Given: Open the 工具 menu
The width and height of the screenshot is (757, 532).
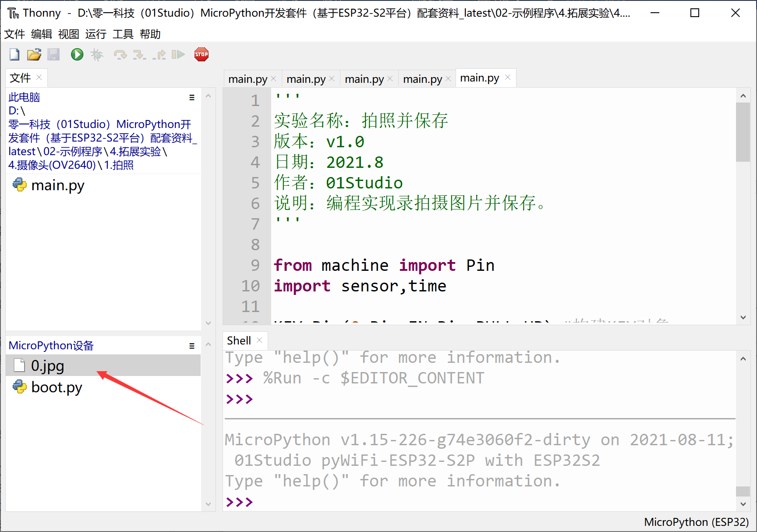Looking at the screenshot, I should tap(123, 34).
